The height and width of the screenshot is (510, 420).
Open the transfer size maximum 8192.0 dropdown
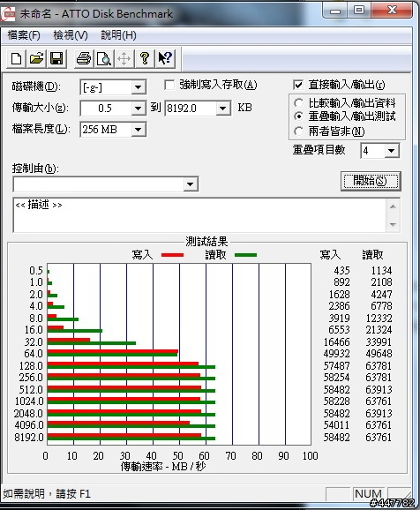coord(223,109)
